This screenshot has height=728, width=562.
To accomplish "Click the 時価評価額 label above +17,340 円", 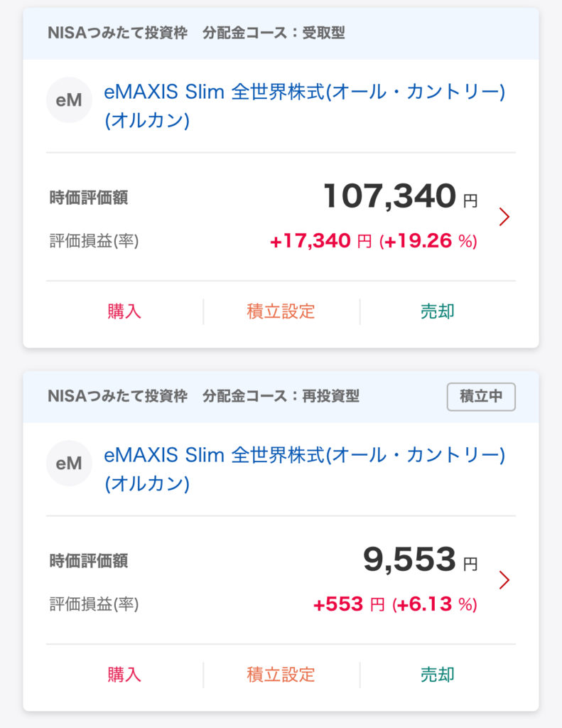I will pyautogui.click(x=89, y=198).
